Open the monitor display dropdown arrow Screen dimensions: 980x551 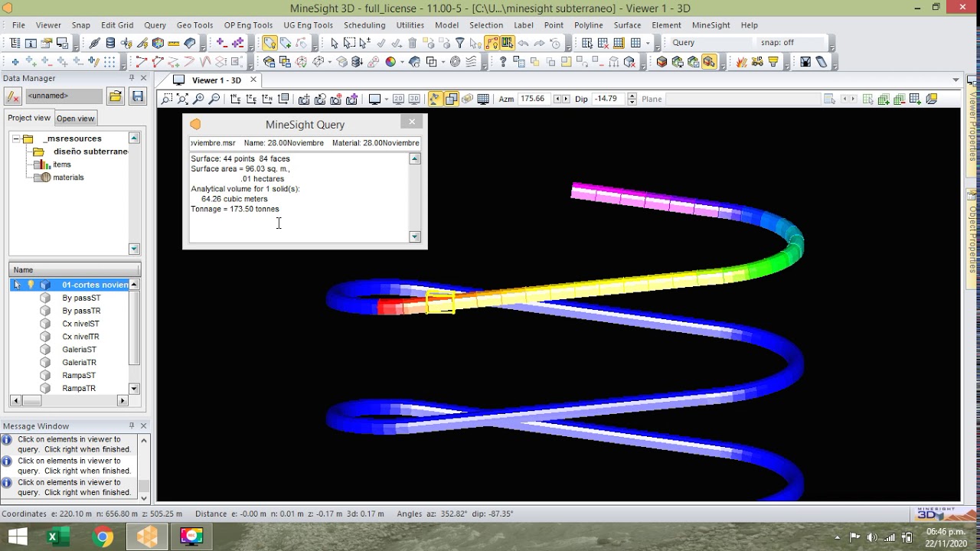click(387, 99)
